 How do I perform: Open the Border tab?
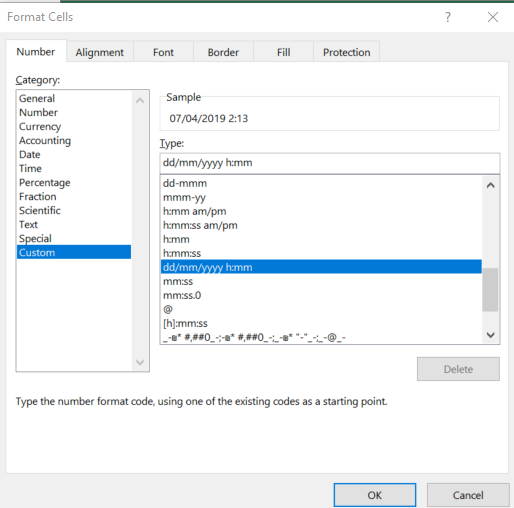[x=223, y=52]
